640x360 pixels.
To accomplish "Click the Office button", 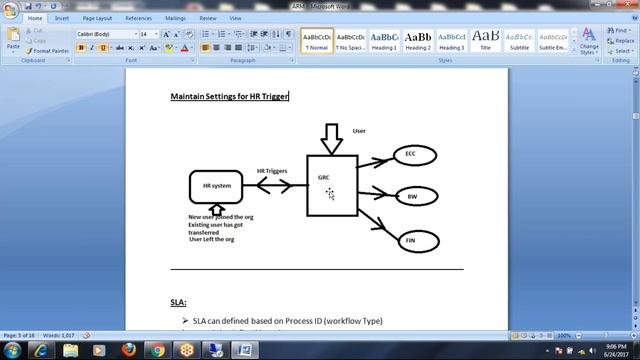I will [x=10, y=10].
